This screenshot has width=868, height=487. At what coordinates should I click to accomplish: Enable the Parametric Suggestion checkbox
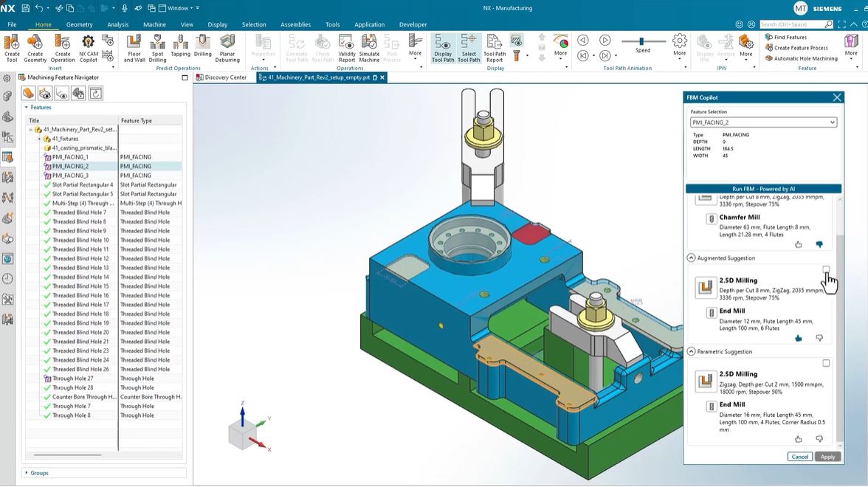826,363
